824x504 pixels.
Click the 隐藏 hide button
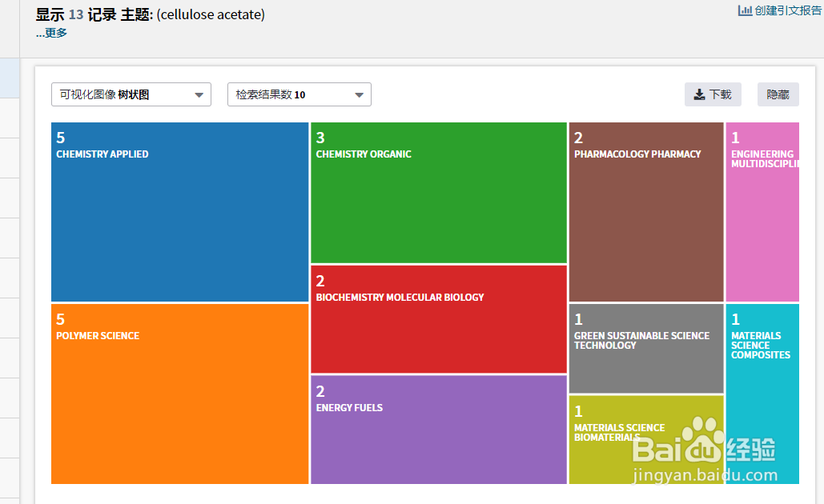(x=778, y=94)
